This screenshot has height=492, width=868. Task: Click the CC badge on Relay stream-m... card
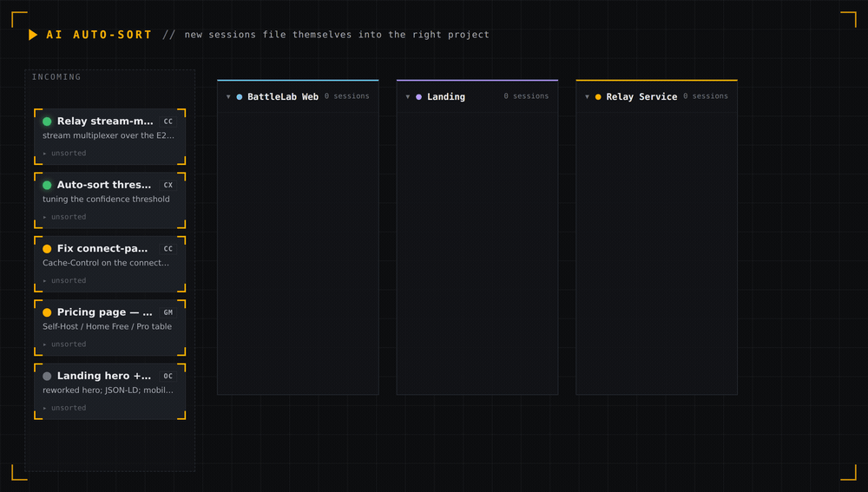[168, 121]
